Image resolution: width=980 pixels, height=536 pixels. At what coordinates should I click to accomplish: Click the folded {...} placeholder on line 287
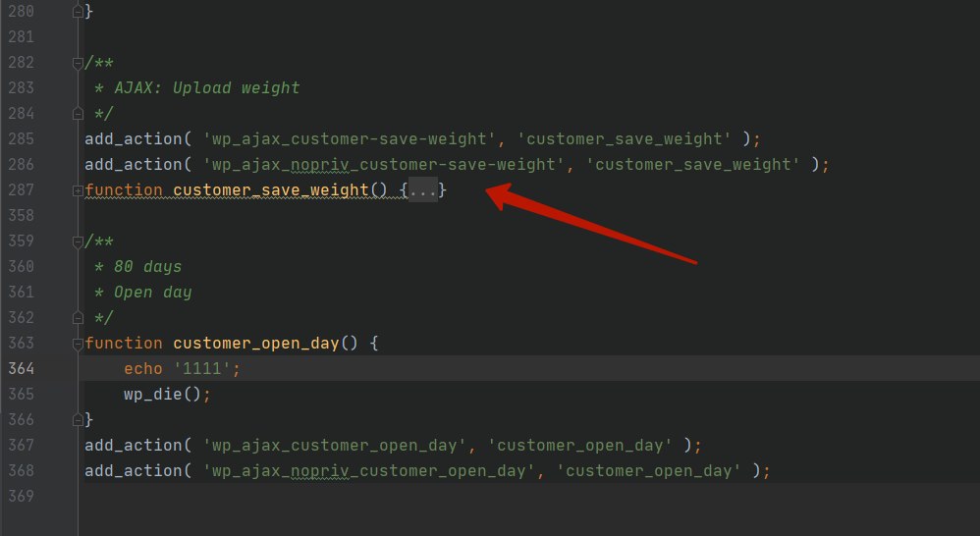423,189
